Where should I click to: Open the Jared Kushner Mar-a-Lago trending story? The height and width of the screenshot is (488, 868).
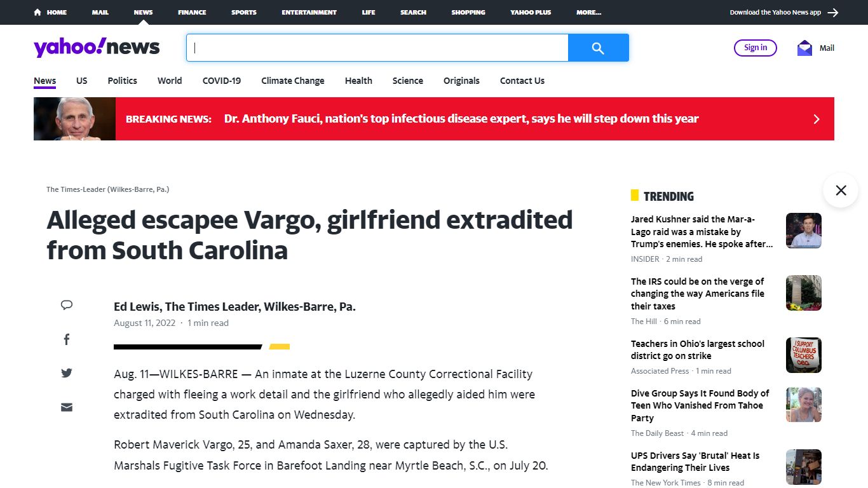pos(702,231)
